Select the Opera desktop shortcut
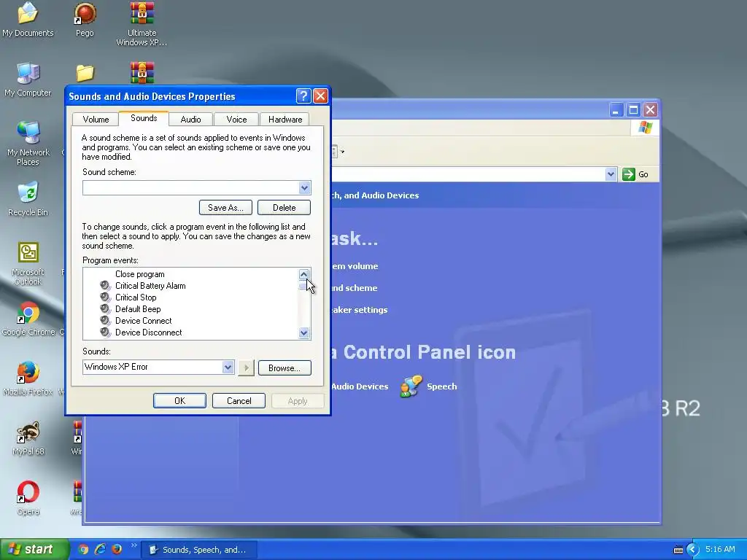The height and width of the screenshot is (560, 747). [x=28, y=497]
